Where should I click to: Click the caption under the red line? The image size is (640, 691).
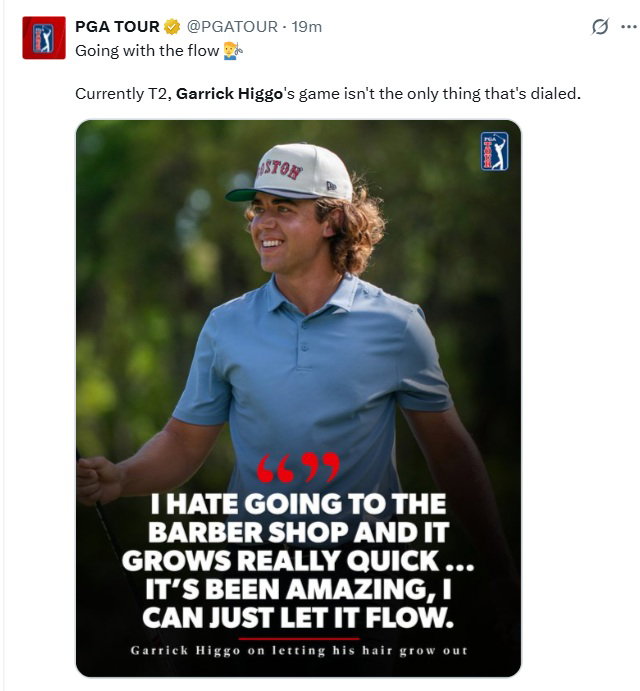(x=298, y=651)
